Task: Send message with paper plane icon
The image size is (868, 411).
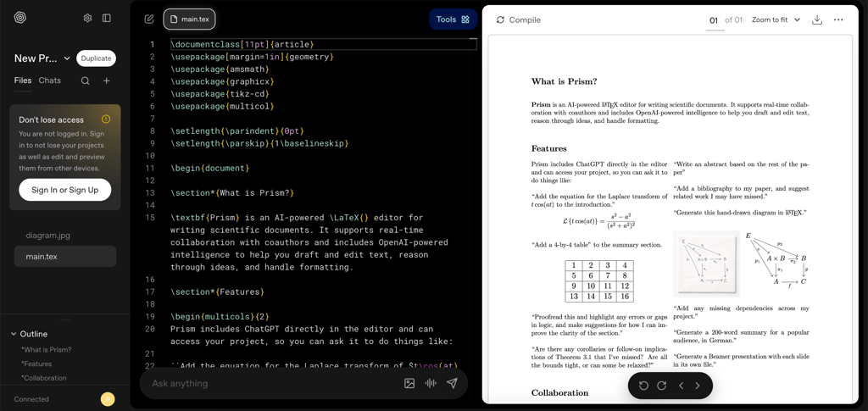Action: pos(453,383)
